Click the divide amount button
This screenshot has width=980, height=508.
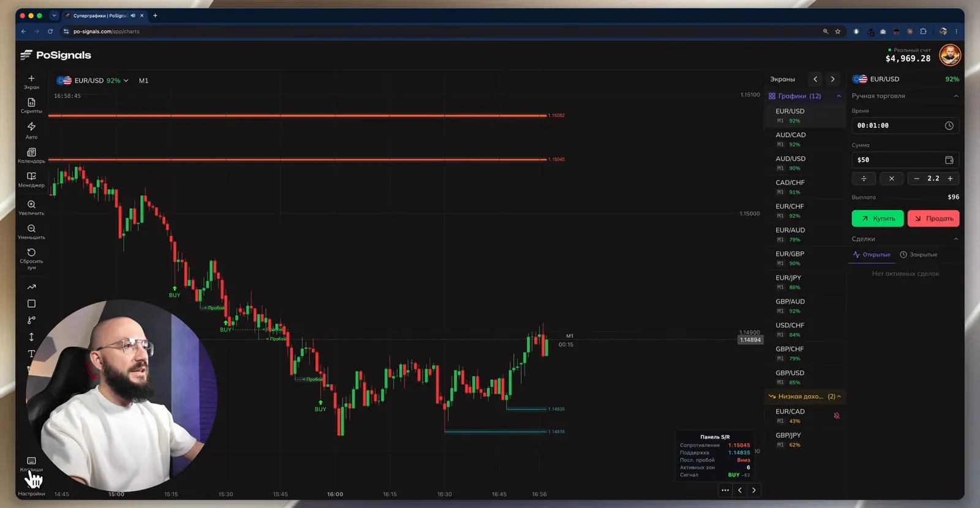pyautogui.click(x=864, y=179)
